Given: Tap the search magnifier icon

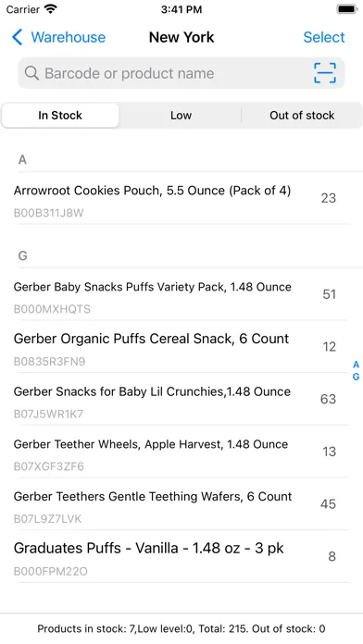Looking at the screenshot, I should (x=31, y=73).
